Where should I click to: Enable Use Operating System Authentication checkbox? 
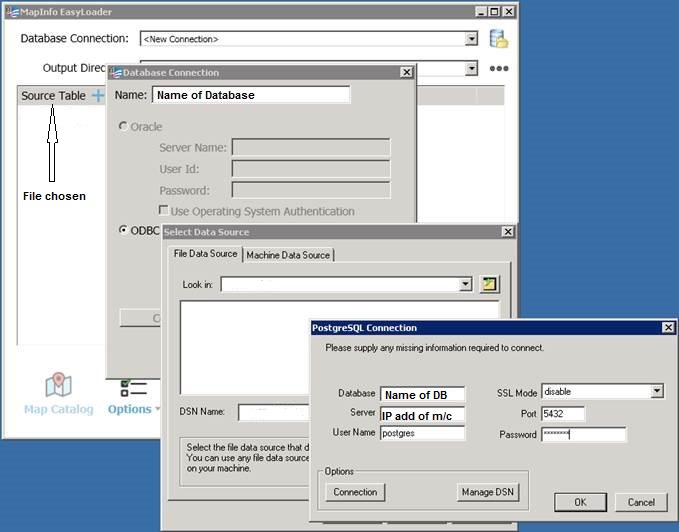[164, 211]
